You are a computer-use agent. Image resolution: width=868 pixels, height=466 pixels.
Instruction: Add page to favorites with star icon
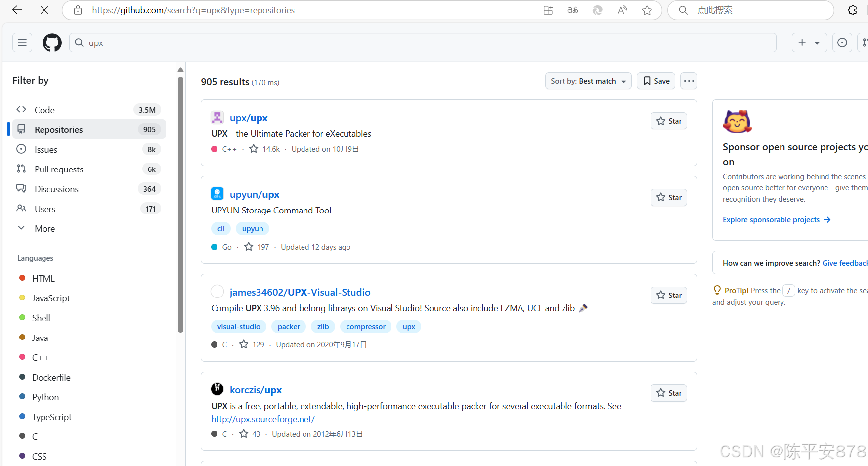(x=647, y=10)
